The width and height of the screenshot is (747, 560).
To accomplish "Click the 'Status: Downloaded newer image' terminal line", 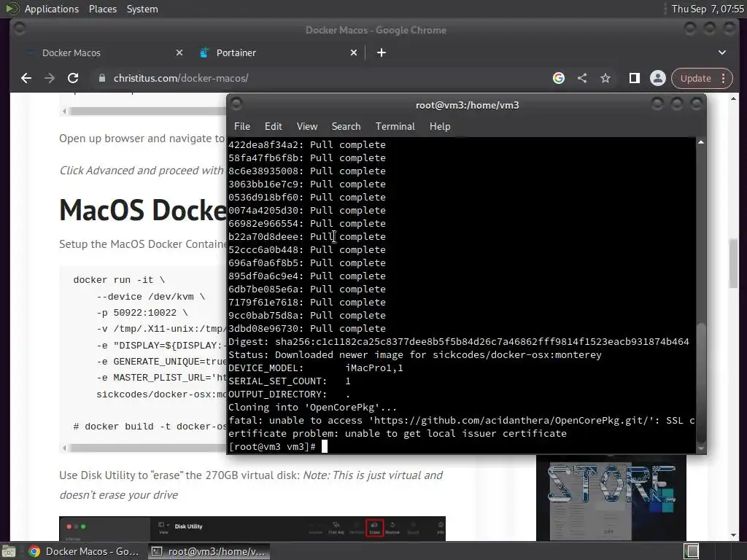I will tap(415, 355).
